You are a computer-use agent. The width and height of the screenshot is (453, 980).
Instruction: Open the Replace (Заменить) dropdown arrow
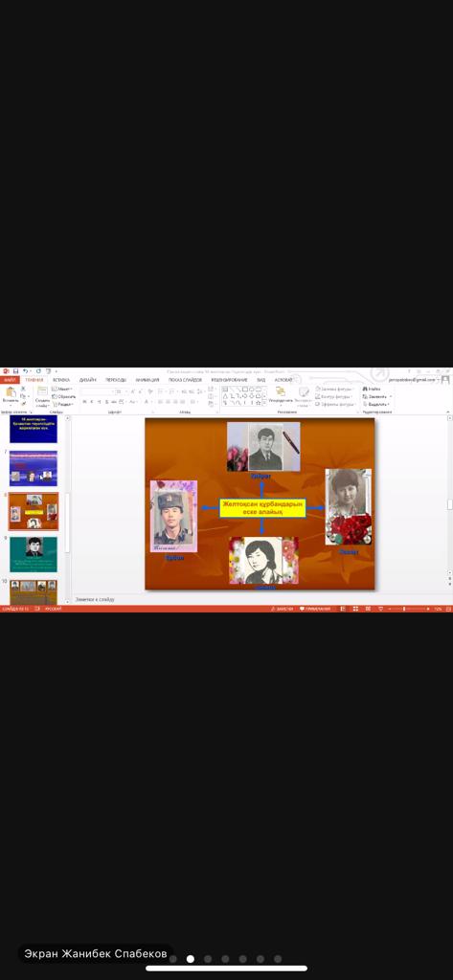point(391,396)
